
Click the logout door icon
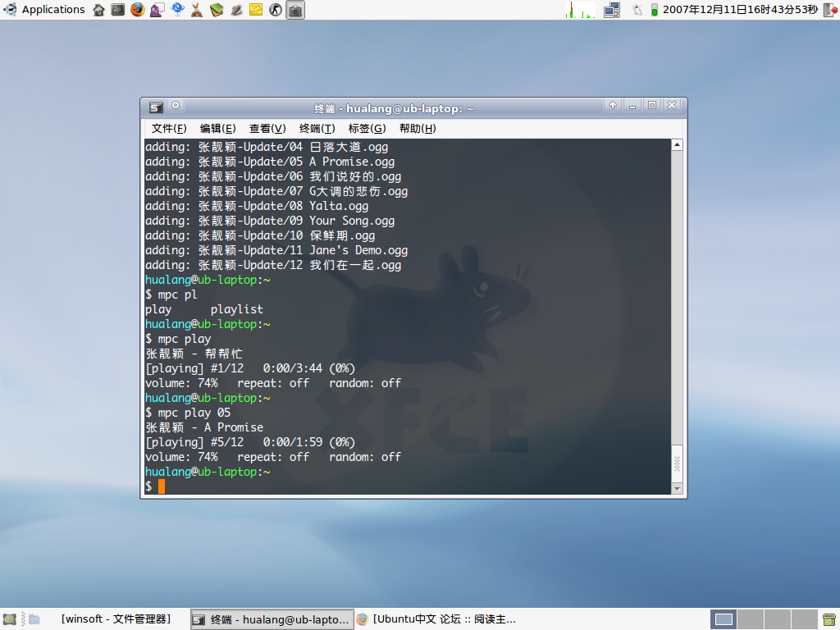(x=830, y=10)
